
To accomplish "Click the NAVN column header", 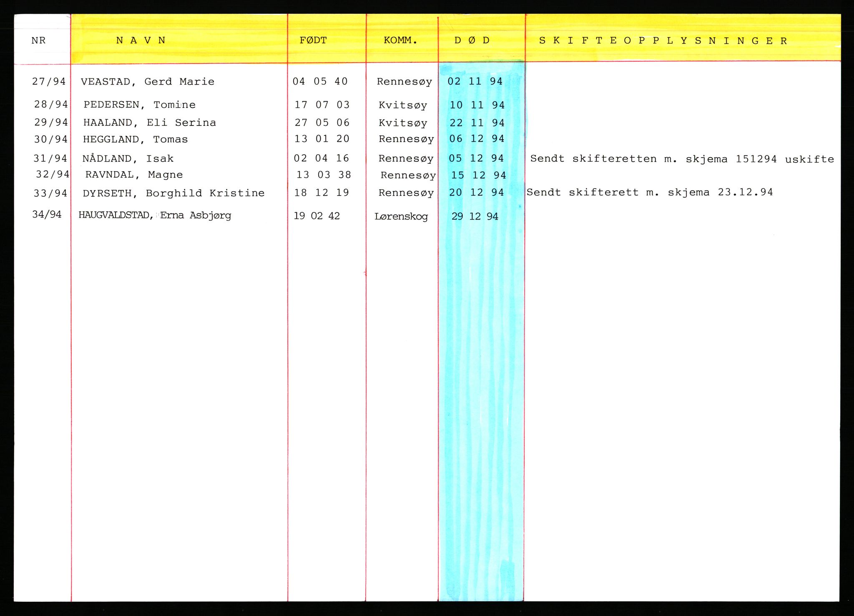I will pos(141,40).
